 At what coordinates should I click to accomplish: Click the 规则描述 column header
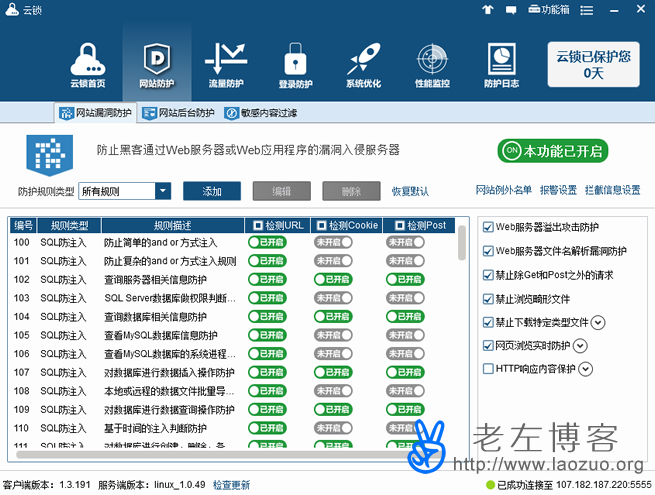pos(173,226)
